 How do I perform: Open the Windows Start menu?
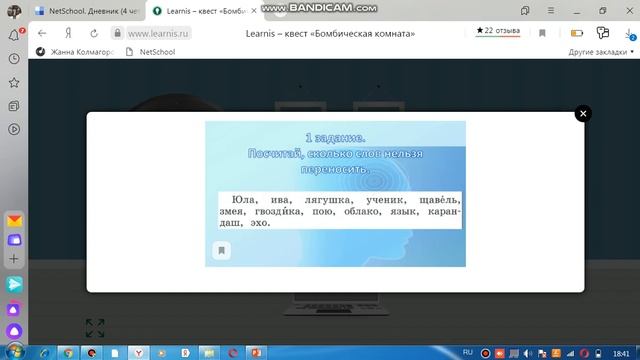(15, 352)
